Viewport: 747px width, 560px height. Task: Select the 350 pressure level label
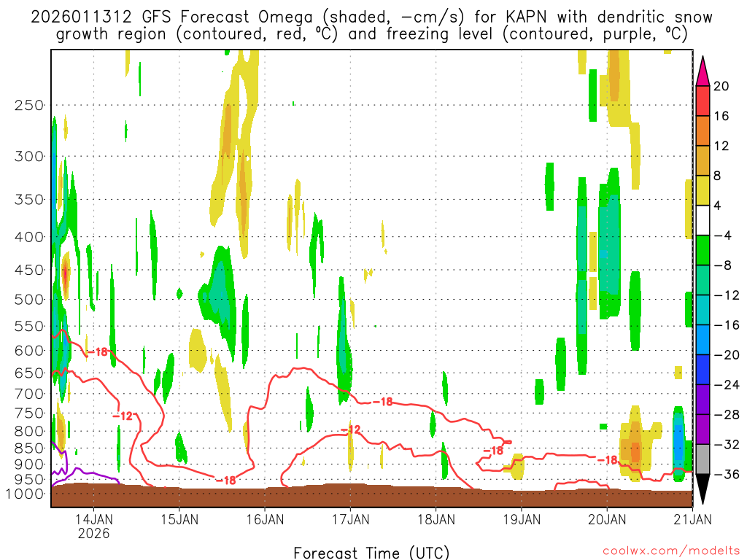point(29,200)
